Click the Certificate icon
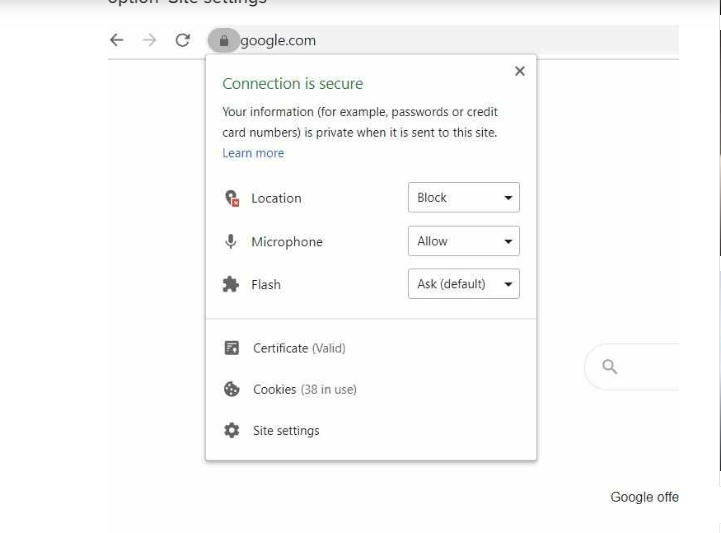This screenshot has width=721, height=533. (231, 348)
